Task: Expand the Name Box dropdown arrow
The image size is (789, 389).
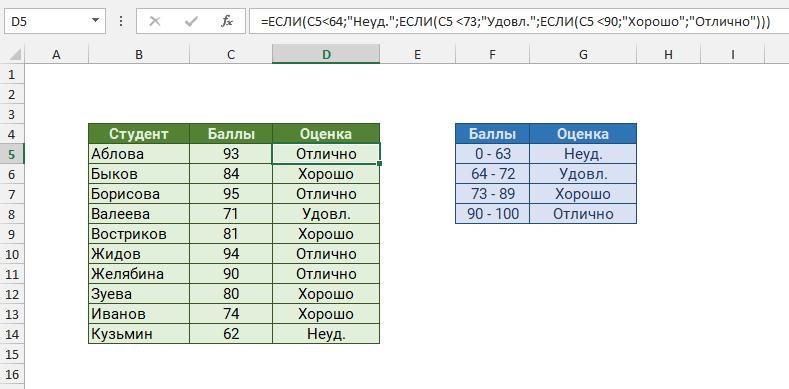Action: 96,21
